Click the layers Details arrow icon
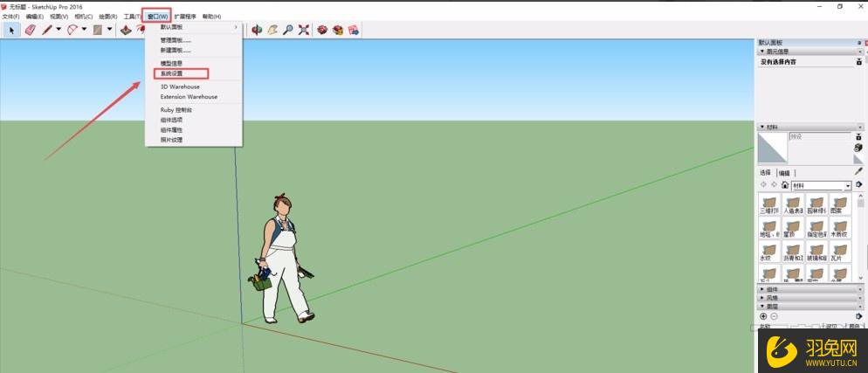868x373 pixels. pyautogui.click(x=859, y=316)
